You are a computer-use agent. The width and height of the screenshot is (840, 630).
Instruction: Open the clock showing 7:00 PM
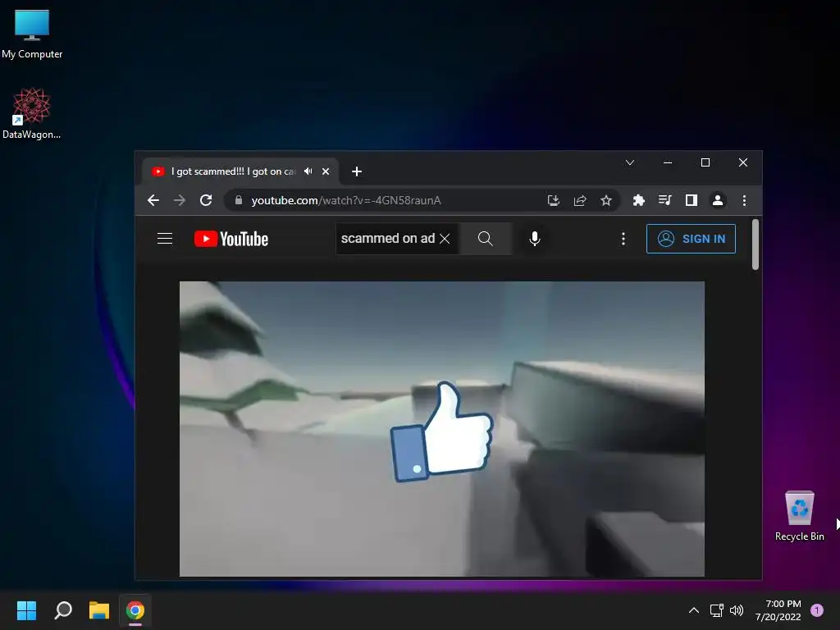click(x=778, y=610)
